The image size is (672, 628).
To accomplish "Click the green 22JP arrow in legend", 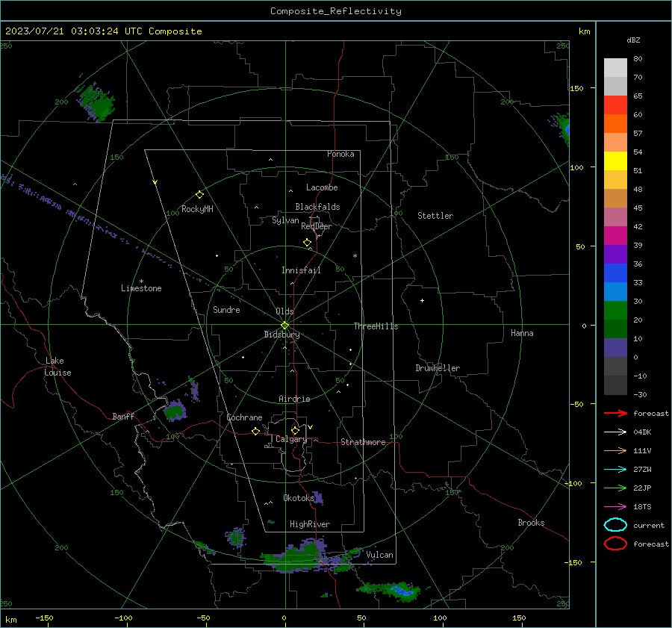I will [615, 488].
